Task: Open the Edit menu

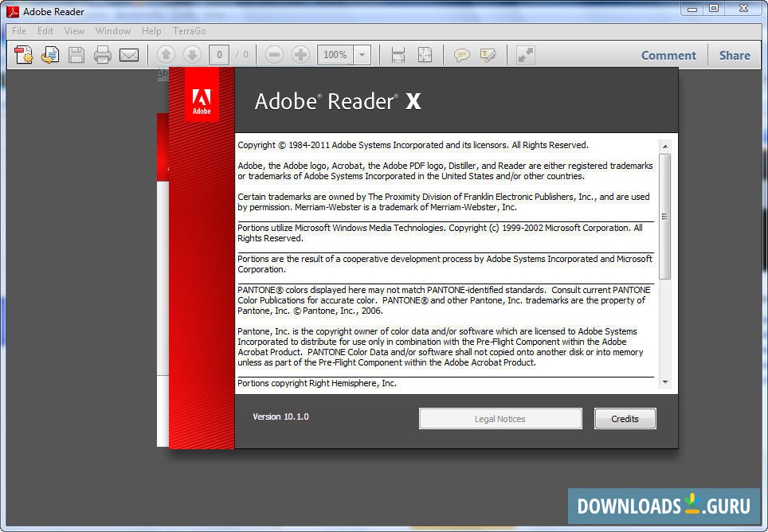Action: pos(45,31)
